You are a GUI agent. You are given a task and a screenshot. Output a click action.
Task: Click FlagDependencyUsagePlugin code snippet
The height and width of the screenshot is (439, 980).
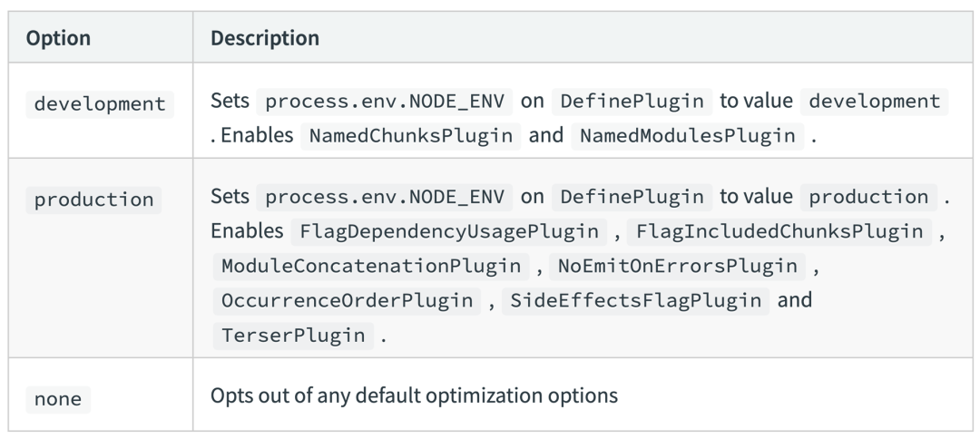click(x=448, y=232)
